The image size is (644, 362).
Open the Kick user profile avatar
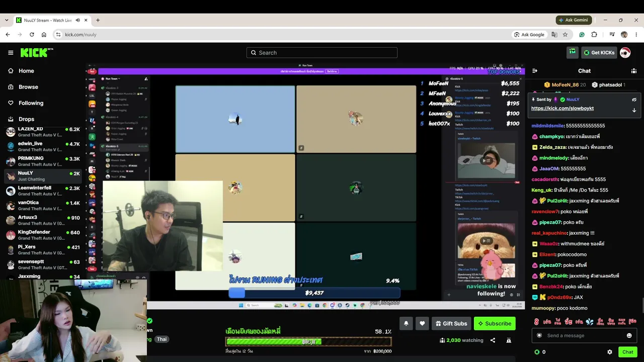[625, 52]
